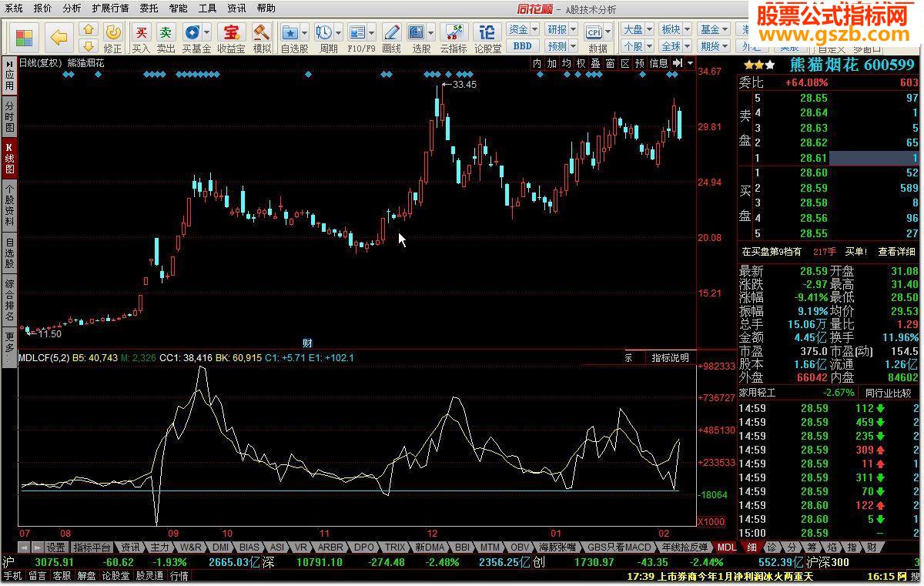Screen dimensions: 924x586
Task: Select the TRIX indicator tab
Action: pos(395,547)
